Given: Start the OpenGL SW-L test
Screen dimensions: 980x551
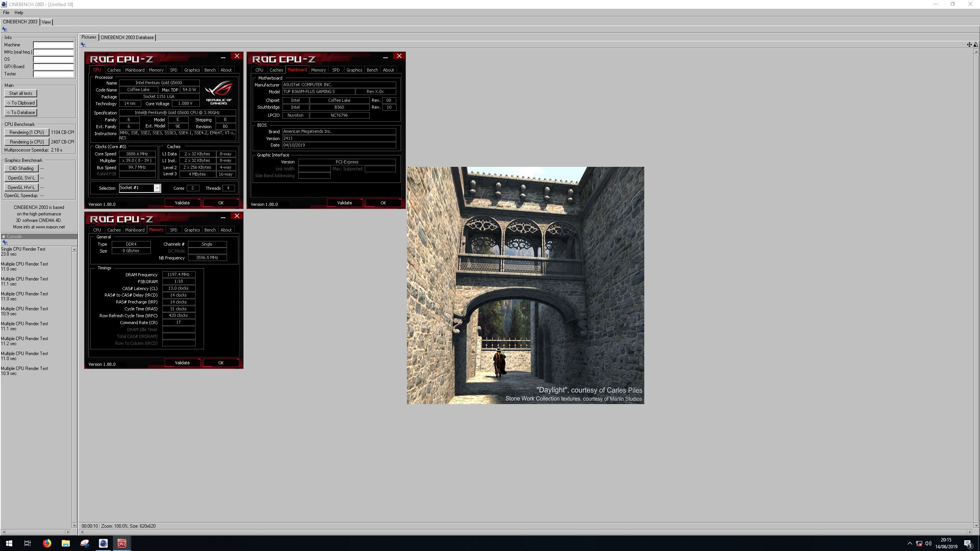Looking at the screenshot, I should tap(21, 178).
